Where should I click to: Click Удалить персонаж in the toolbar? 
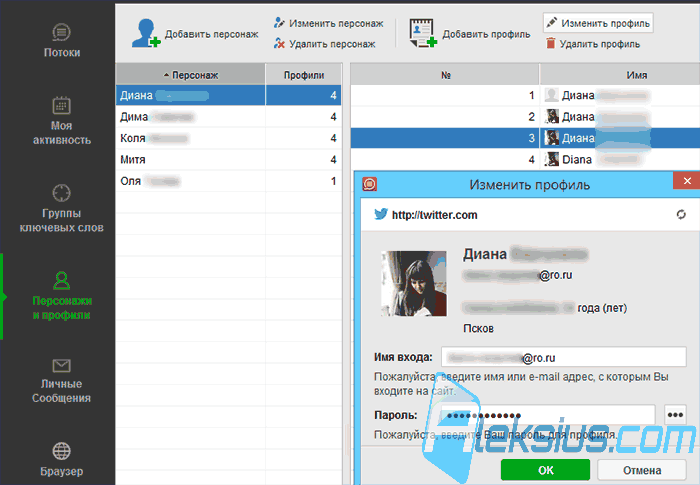tap(325, 44)
